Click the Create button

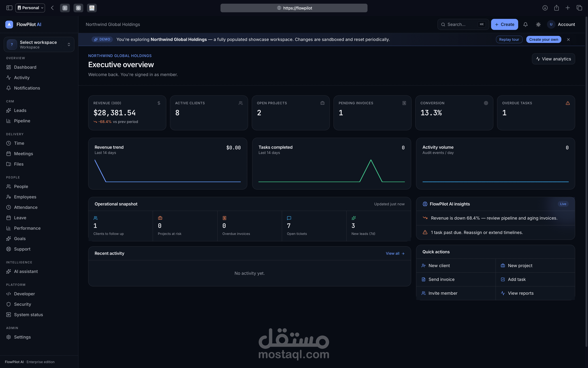[x=504, y=24]
